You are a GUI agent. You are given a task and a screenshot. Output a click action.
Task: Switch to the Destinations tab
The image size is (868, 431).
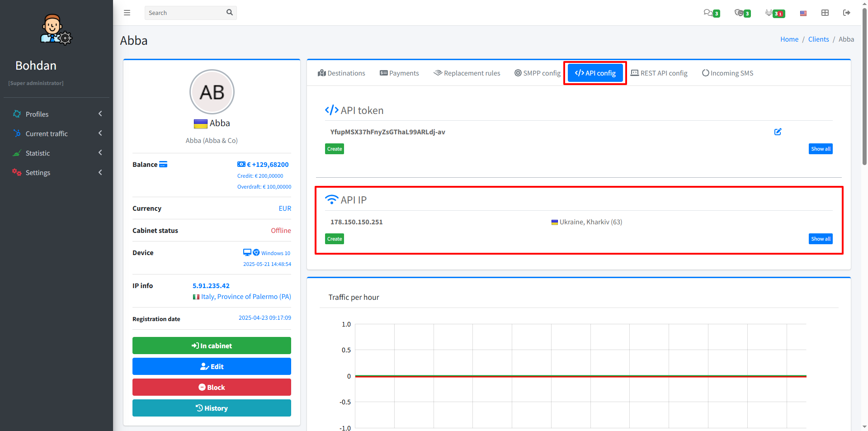coord(341,73)
